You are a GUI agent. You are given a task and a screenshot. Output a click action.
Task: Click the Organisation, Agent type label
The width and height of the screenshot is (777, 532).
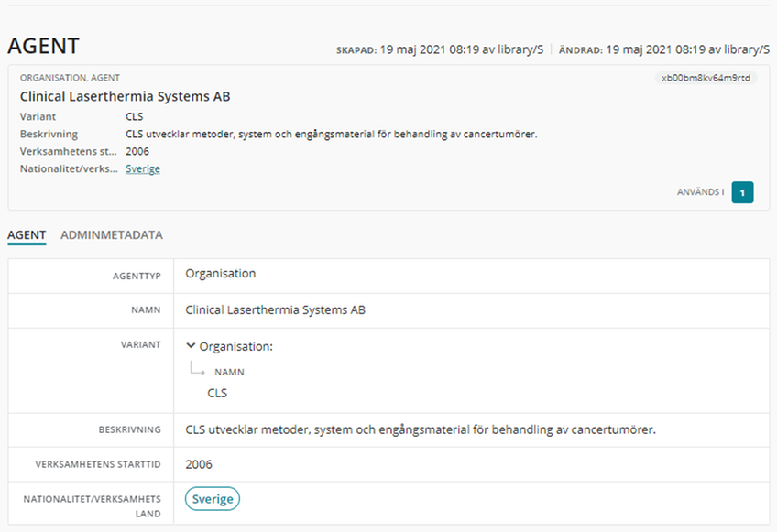(70, 78)
